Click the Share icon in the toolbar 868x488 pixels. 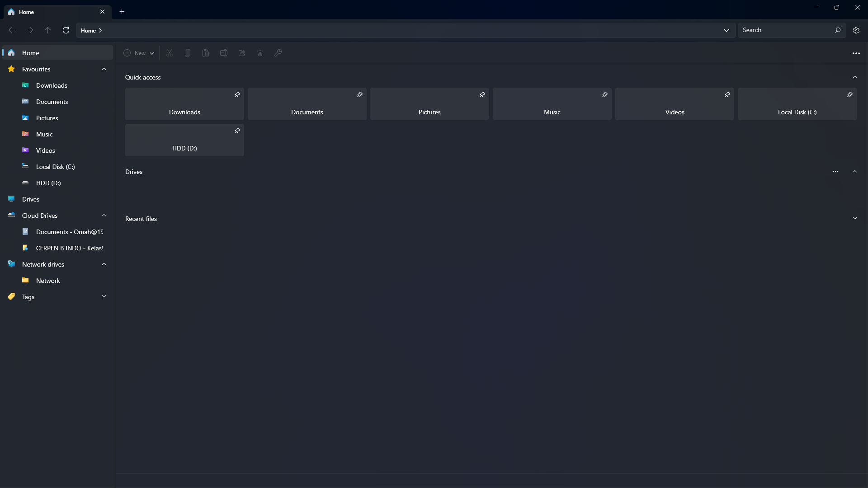click(242, 53)
